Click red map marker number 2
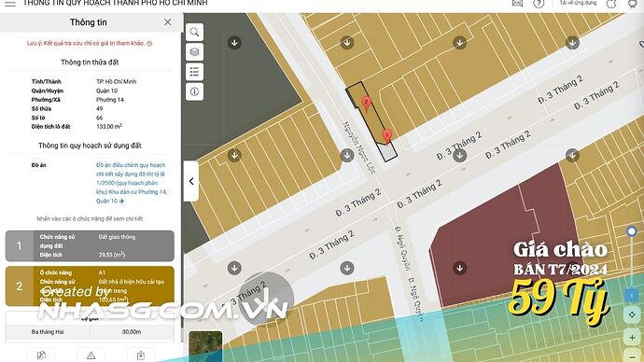Viewport: 644px width, 362px height. [x=366, y=103]
